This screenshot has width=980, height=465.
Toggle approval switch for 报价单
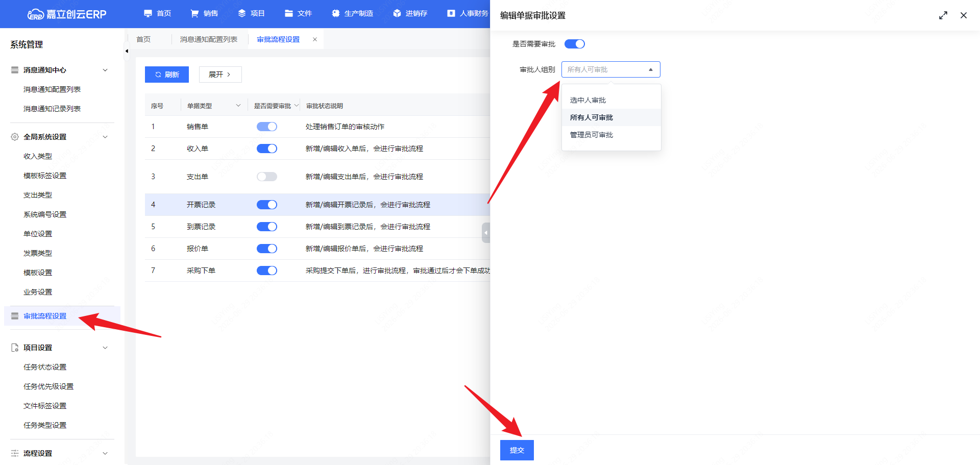pyautogui.click(x=267, y=249)
